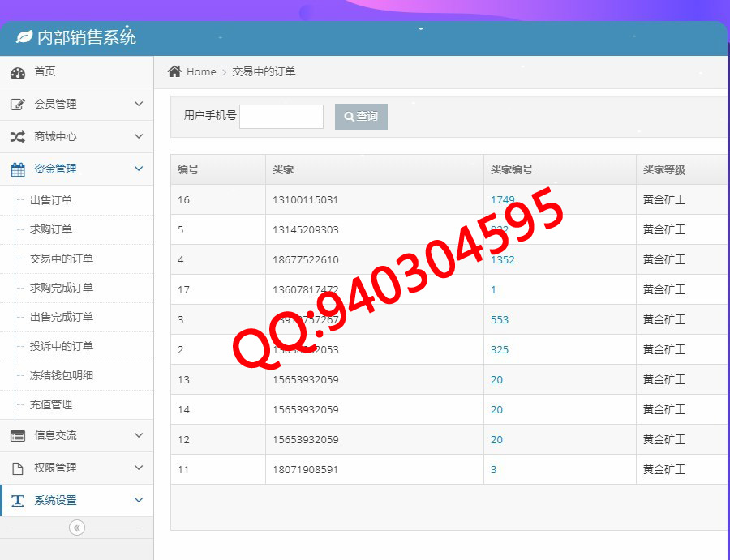The image size is (730, 560).
Task: Open buyer number 553 link
Action: click(x=500, y=320)
